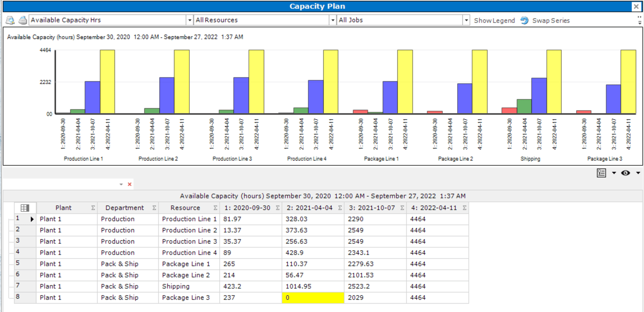Open the print preview icon
Screen dimensions: 644x312
pyautogui.click(x=10, y=20)
